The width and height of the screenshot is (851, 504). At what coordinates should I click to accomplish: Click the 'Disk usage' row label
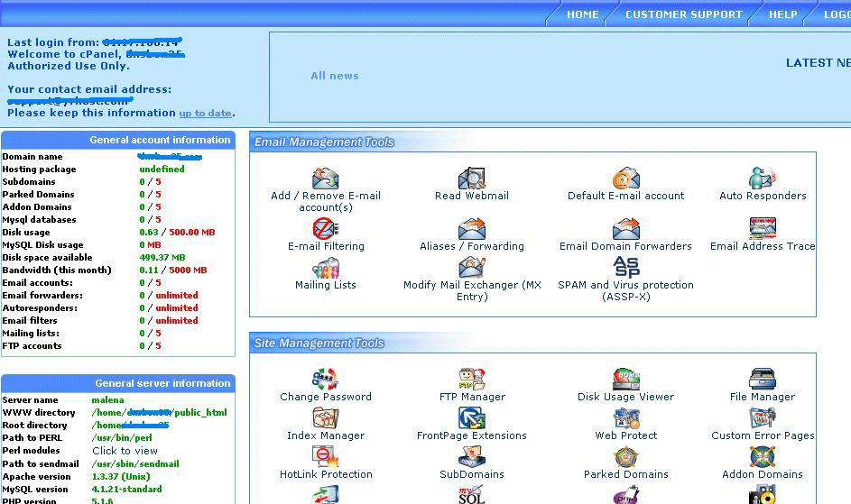click(x=26, y=233)
